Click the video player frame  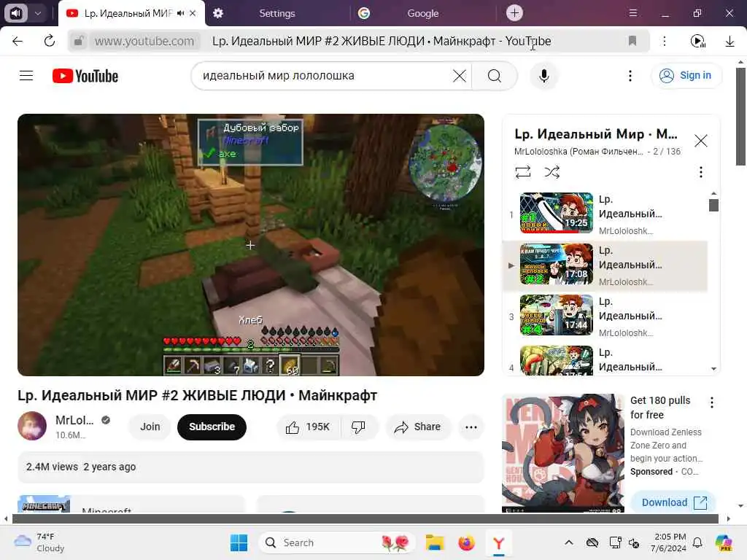[x=251, y=245]
